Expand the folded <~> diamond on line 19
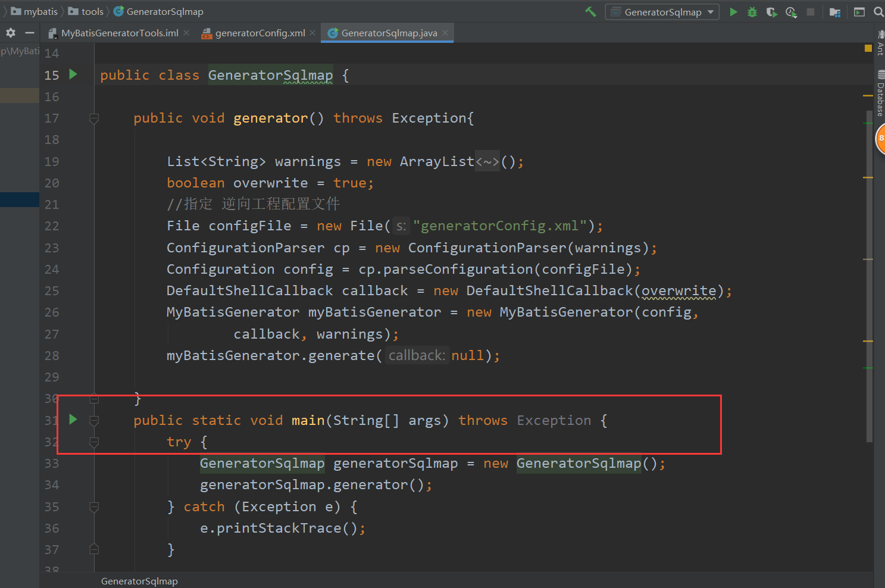885x588 pixels. (487, 162)
